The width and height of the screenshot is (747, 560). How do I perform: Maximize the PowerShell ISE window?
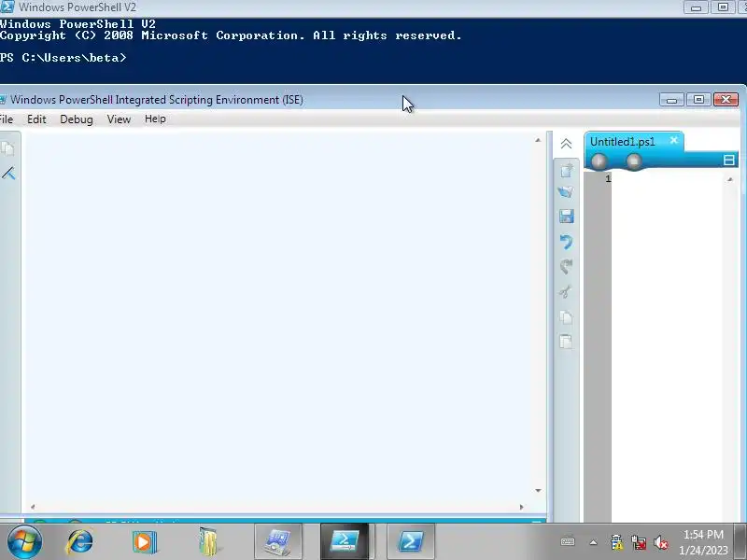(x=698, y=100)
